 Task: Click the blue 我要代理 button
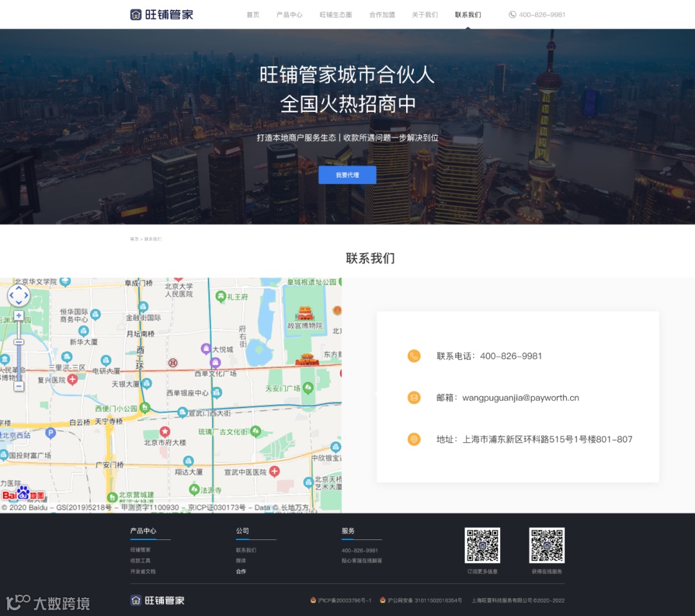[x=347, y=174]
